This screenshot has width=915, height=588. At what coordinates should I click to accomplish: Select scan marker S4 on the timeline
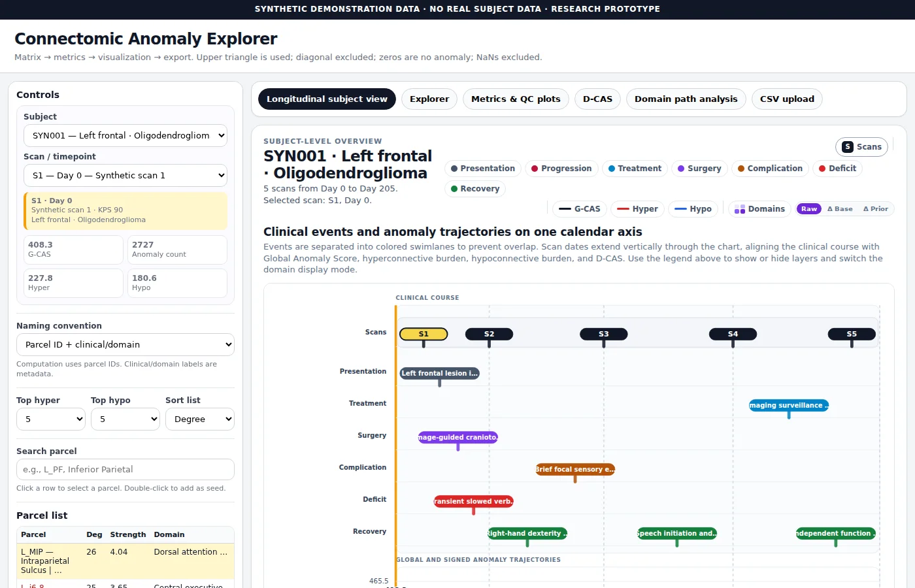[733, 334]
